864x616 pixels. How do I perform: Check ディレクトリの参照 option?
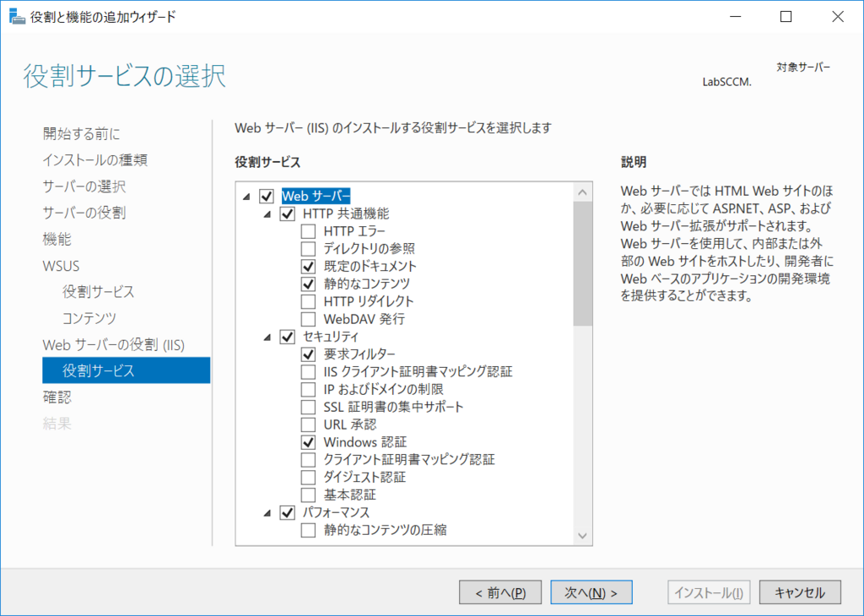(x=309, y=248)
